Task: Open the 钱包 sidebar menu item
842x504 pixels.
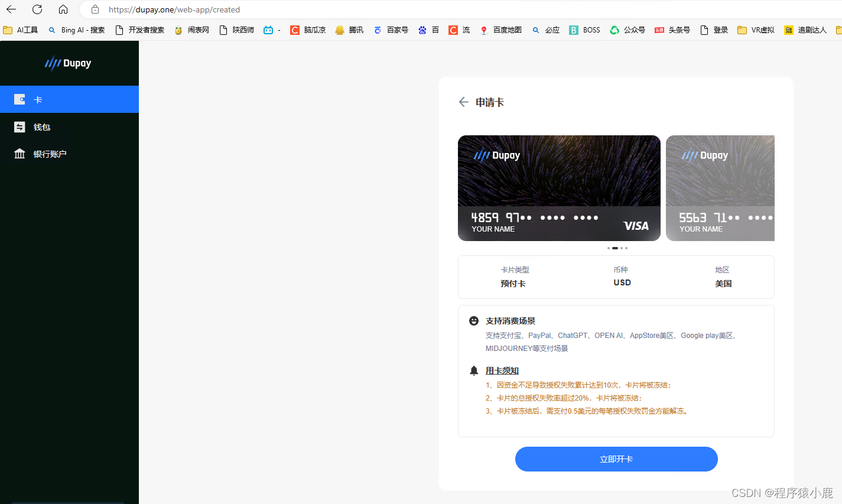Action: pos(69,126)
